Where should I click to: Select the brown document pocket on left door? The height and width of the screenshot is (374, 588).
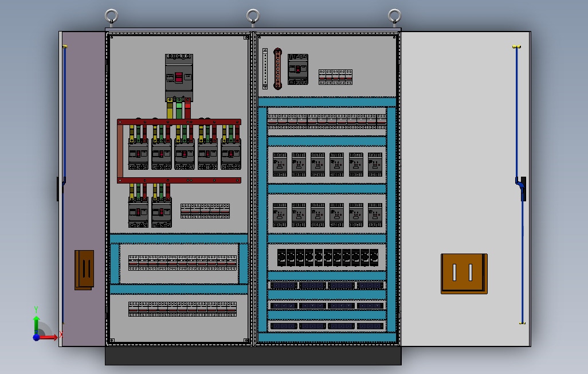coord(84,270)
